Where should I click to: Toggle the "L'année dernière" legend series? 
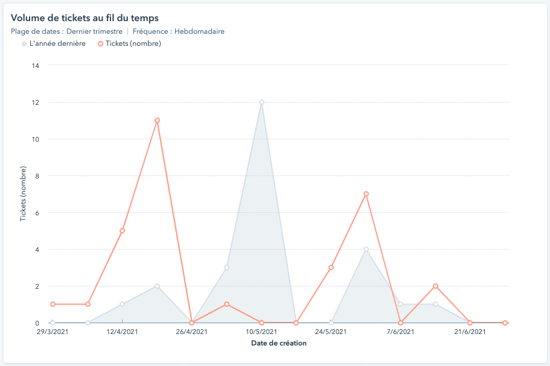click(54, 44)
